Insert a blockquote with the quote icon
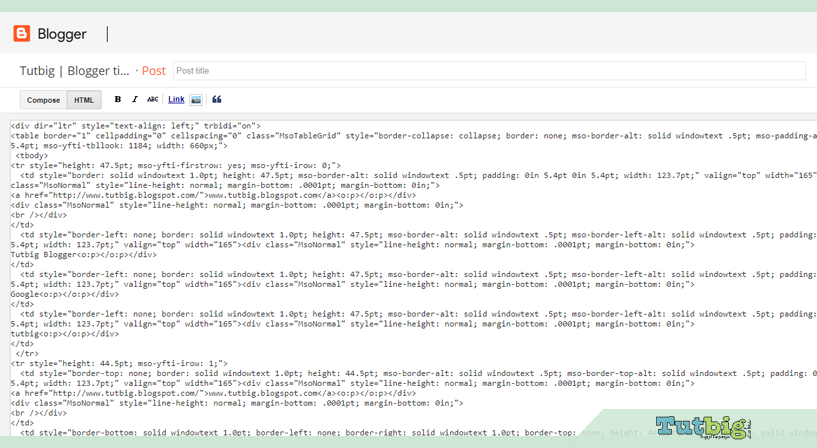 [x=217, y=99]
